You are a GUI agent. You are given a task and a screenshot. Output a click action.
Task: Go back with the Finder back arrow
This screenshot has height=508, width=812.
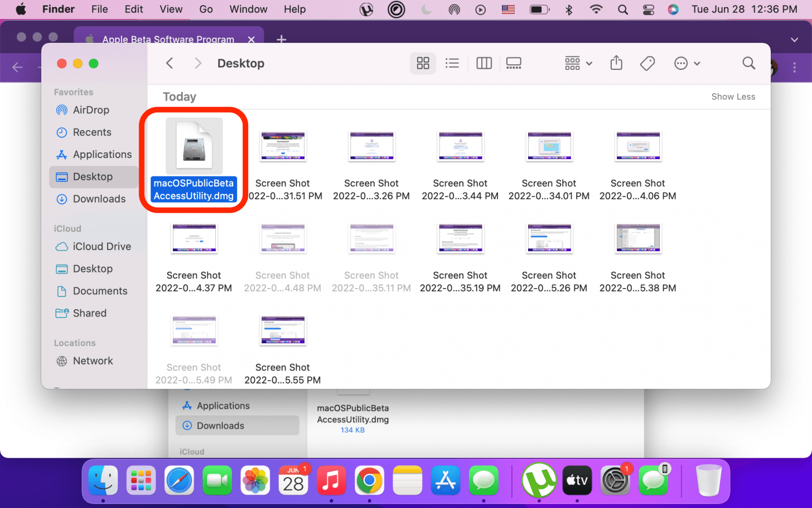170,64
